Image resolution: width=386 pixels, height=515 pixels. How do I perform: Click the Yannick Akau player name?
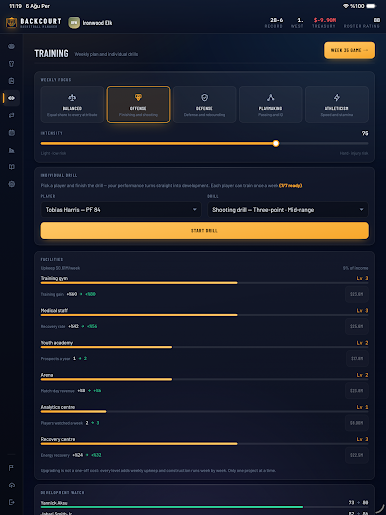coord(54,503)
